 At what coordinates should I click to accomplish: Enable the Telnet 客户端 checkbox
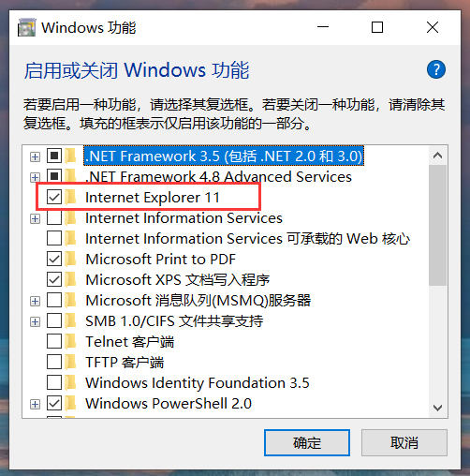[x=54, y=341]
